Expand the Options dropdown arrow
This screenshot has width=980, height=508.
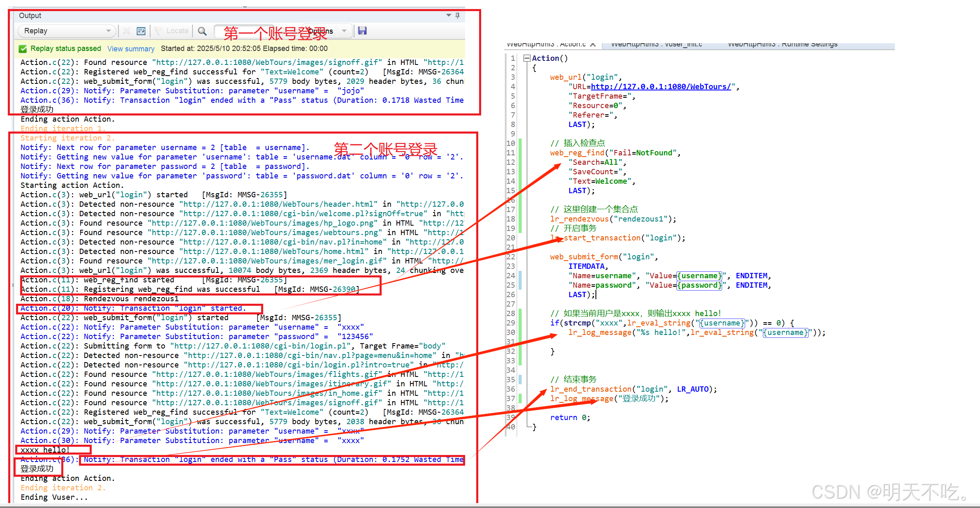point(344,31)
